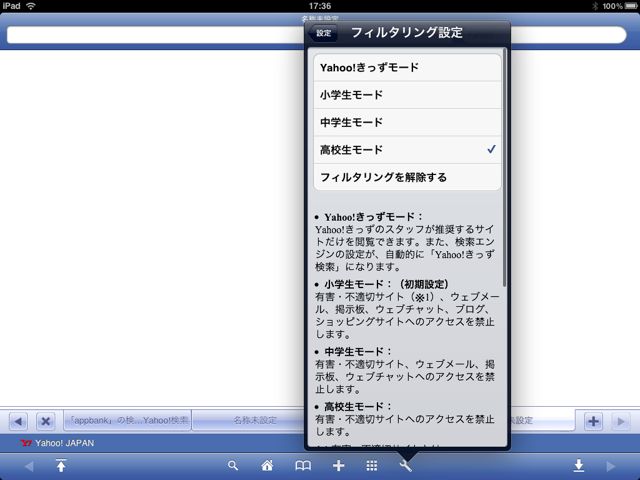Tap the Bluetooth status icon

click(x=595, y=6)
